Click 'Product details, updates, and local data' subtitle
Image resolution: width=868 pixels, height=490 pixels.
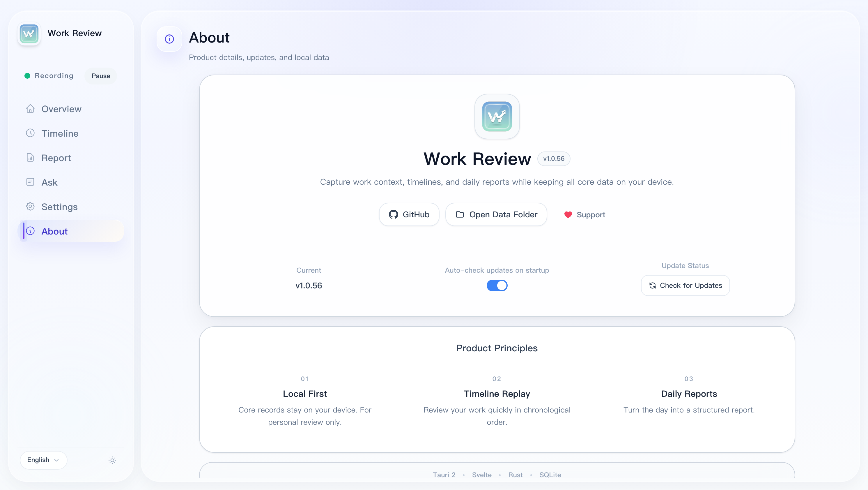259,57
